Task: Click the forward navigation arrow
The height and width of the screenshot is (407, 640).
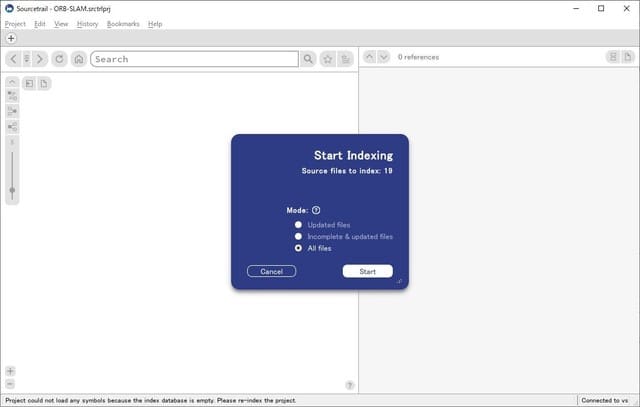Action: click(x=40, y=59)
